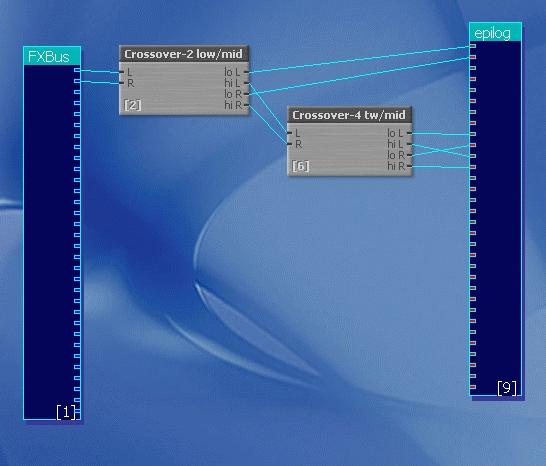
Task: Click the 'lo L' label on Crossover-2
Action: 232,72
